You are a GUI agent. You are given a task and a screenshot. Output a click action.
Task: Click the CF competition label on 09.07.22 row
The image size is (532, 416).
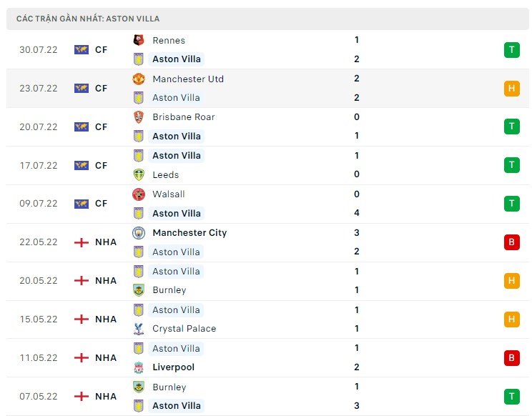(x=101, y=204)
